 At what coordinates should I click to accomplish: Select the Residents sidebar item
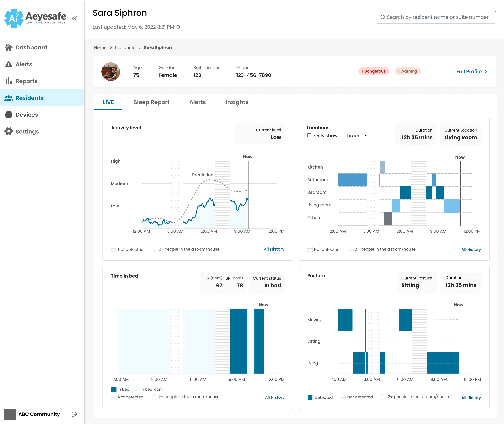tap(42, 98)
